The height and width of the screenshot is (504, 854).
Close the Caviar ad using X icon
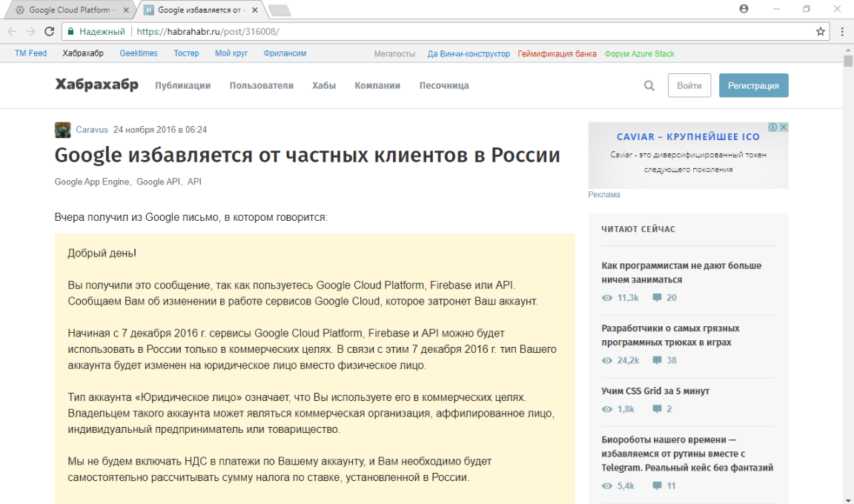pos(783,127)
